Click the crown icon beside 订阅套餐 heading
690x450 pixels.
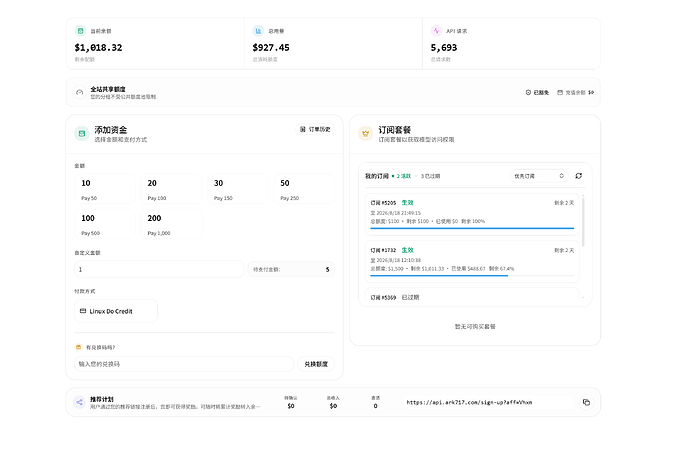[365, 133]
